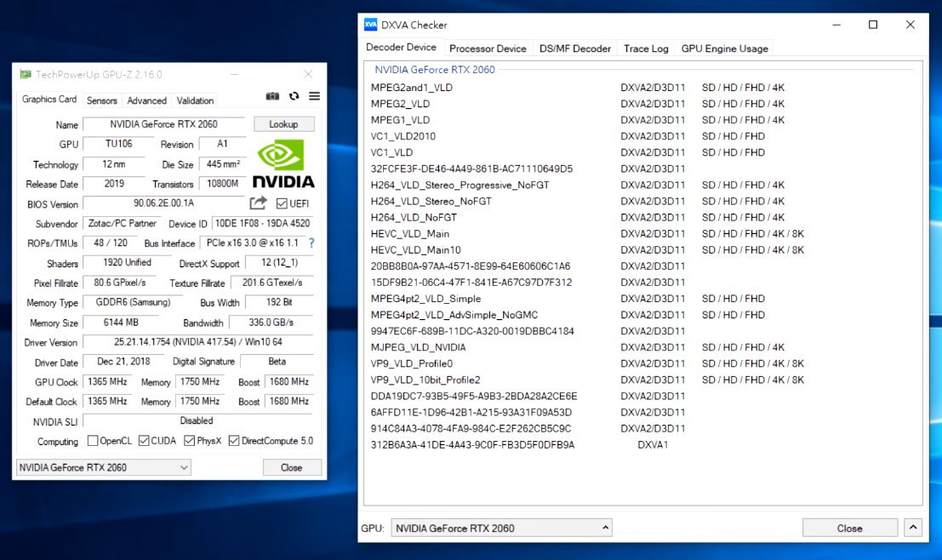Switch to the GPU Engine Usage tab

tap(724, 49)
